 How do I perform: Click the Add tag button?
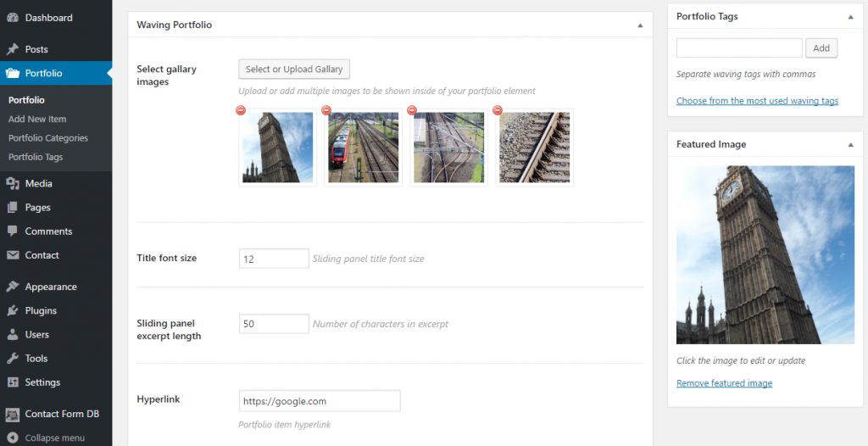point(821,48)
